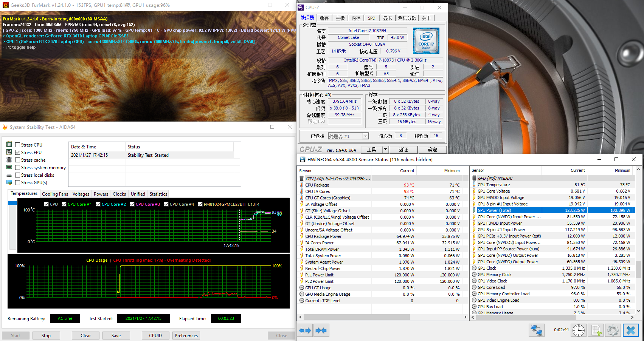Click left HWiNFO pane scroll-right arrow

click(466, 317)
